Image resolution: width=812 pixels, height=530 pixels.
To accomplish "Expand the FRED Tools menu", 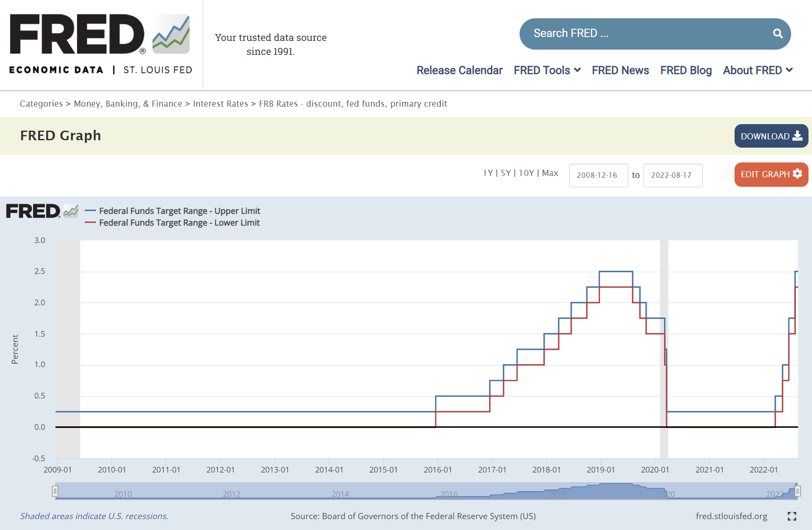I will 547,70.
